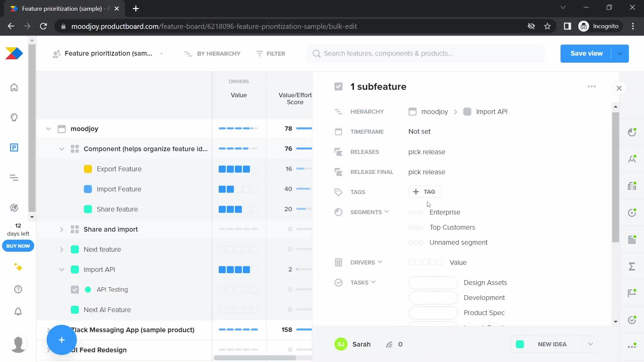
Task: Expand the Share and import component
Action: tap(61, 229)
